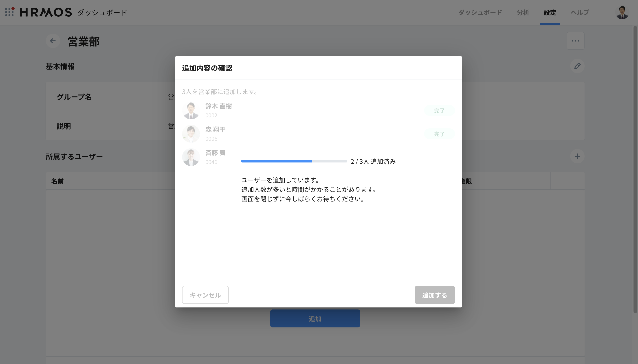The width and height of the screenshot is (638, 364).
Task: Open the profile avatar in top right
Action: point(622,13)
